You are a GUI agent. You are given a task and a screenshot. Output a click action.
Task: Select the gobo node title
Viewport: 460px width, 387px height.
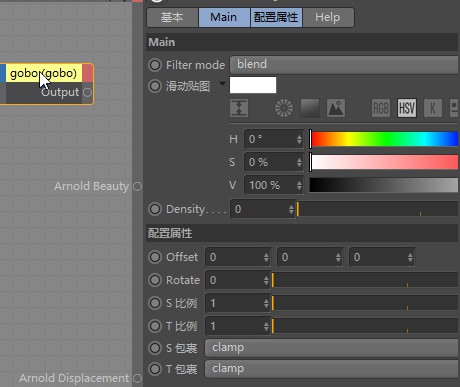click(44, 73)
